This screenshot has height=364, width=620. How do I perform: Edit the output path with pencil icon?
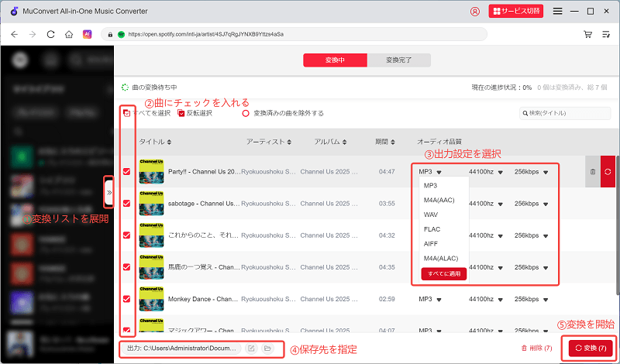point(251,349)
